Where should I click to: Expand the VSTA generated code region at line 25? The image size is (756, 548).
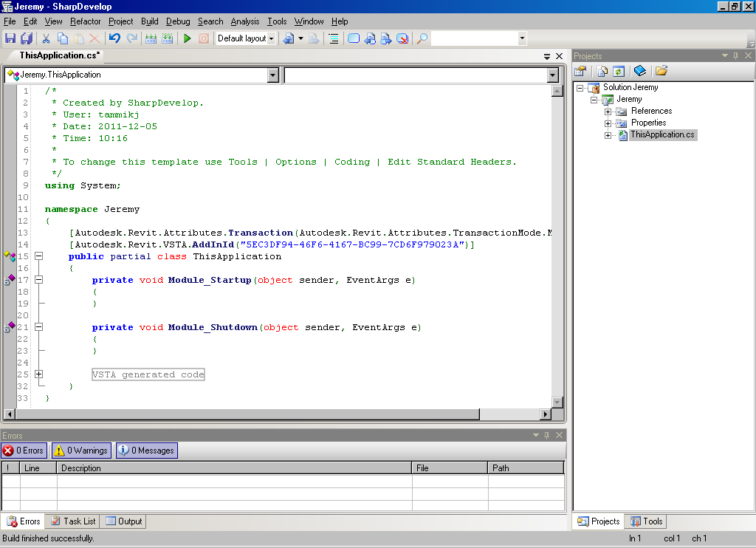coord(39,374)
